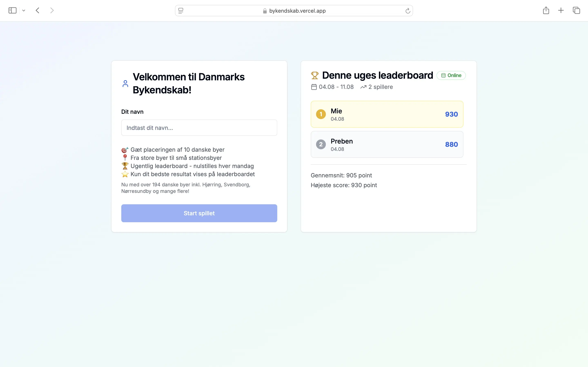
Task: Click the person icon beside the welcome heading
Action: tap(125, 84)
